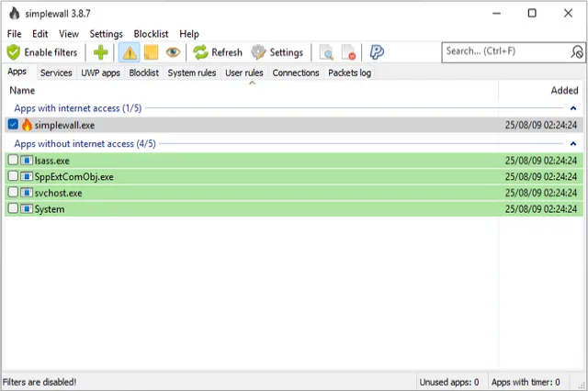Click the Enable filters button label

(51, 52)
